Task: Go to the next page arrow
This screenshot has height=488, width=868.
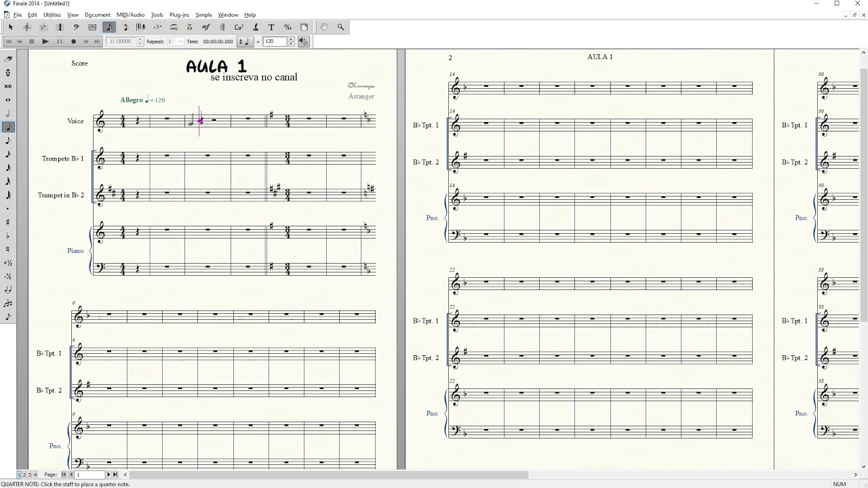Action: coord(109,474)
